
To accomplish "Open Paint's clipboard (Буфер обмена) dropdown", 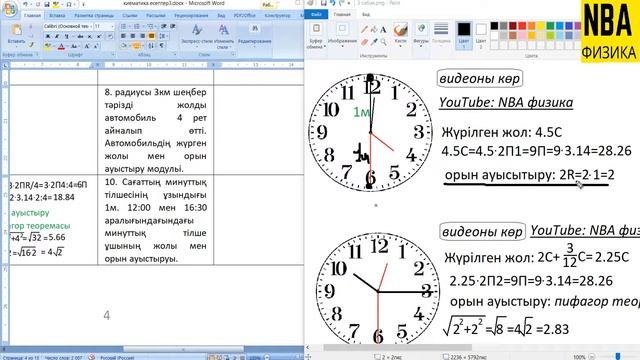I will [x=316, y=36].
